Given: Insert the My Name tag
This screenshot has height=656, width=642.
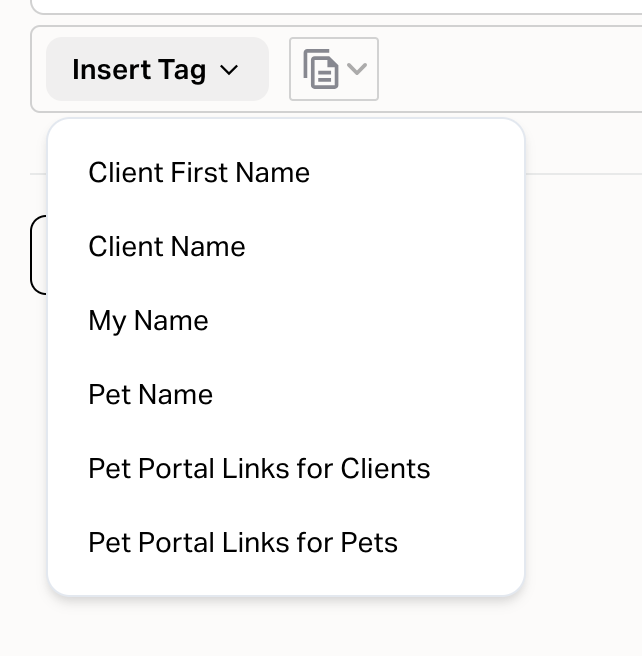Looking at the screenshot, I should 148,321.
